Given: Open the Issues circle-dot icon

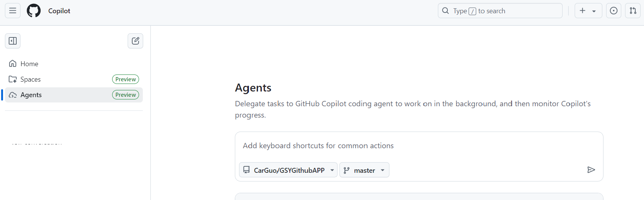Looking at the screenshot, I should pos(614,11).
